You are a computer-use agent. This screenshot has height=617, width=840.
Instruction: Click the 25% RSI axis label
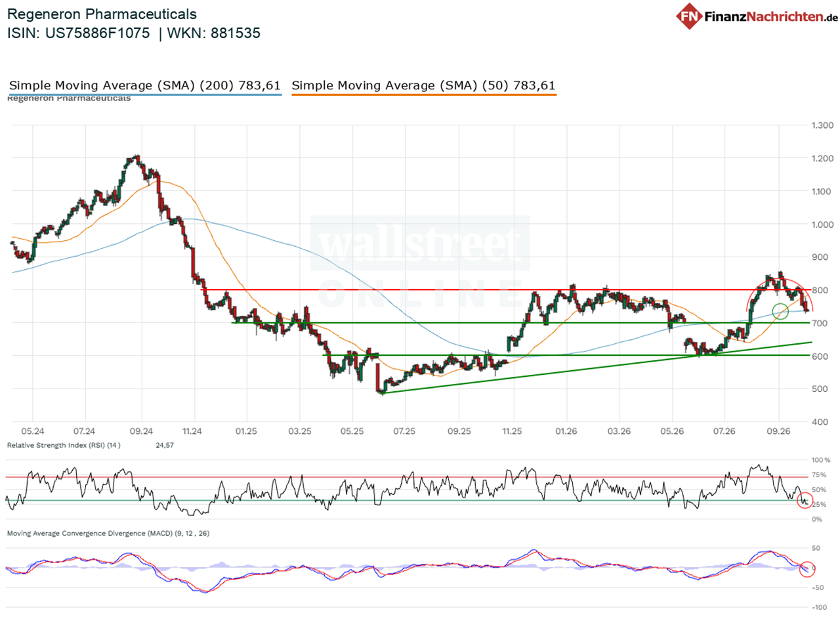[820, 504]
